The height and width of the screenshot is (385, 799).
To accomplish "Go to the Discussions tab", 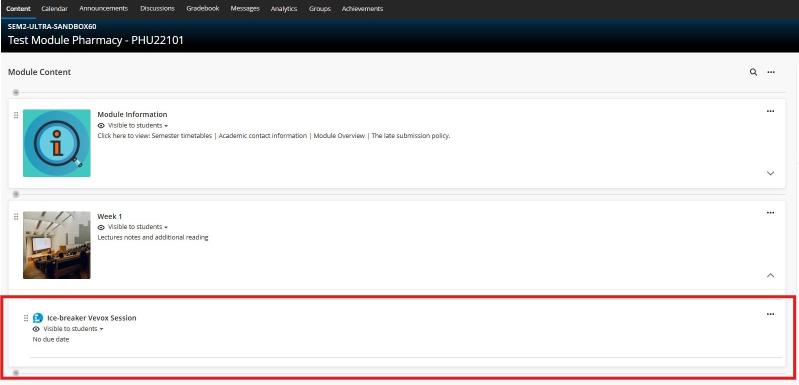I will (157, 9).
